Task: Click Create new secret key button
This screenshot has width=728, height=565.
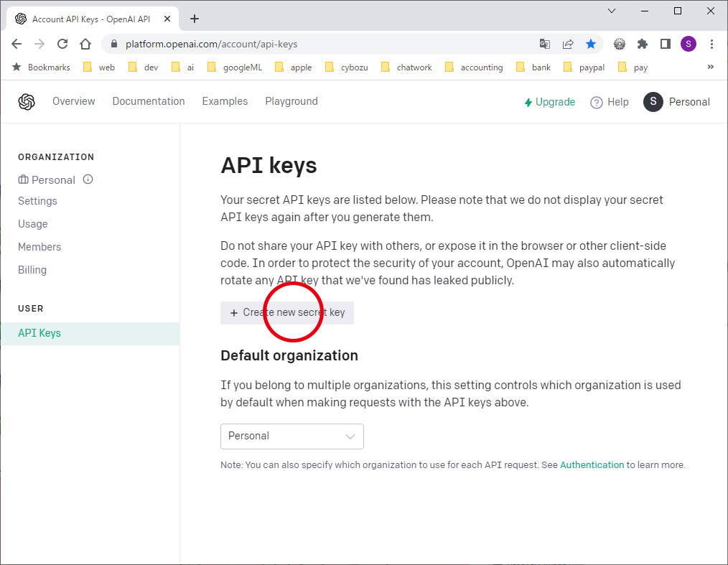Action: tap(287, 313)
